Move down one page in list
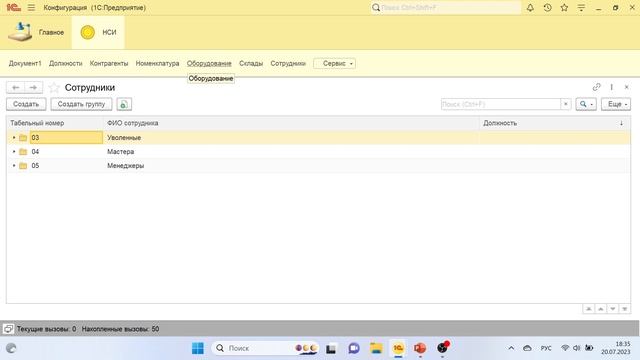 (x=613, y=309)
